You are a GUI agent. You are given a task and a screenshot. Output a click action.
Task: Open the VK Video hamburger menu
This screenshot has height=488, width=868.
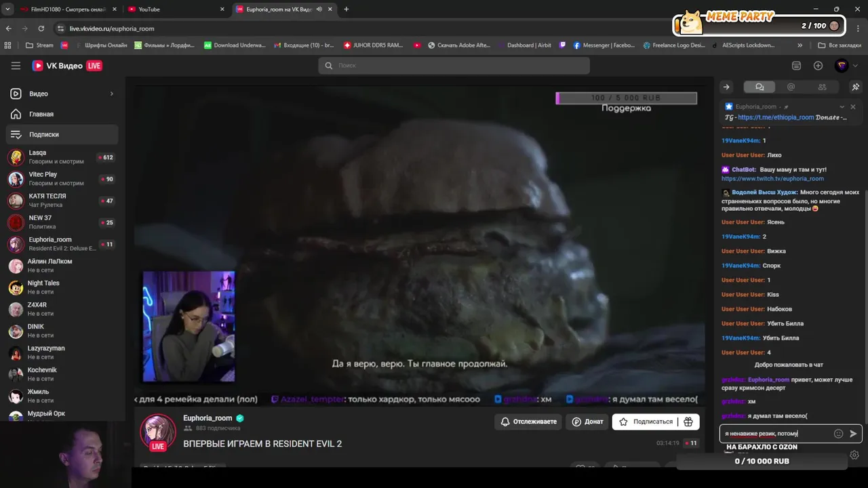tap(16, 66)
